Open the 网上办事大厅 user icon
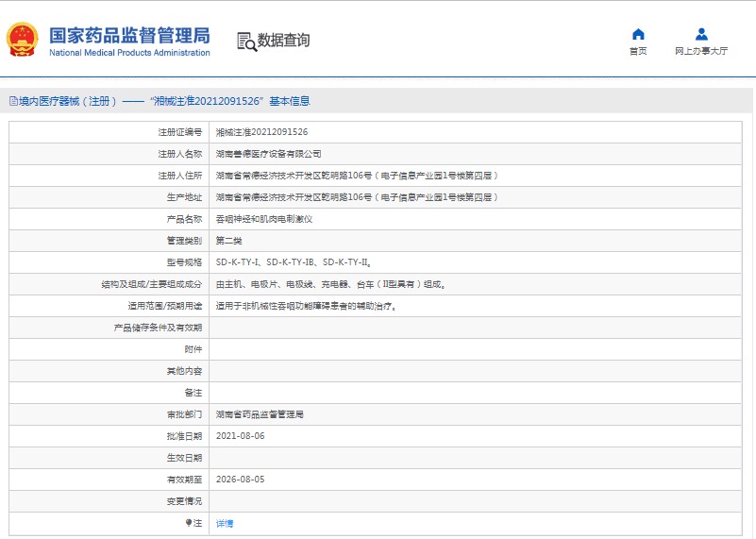This screenshot has height=539, width=756. tap(701, 34)
